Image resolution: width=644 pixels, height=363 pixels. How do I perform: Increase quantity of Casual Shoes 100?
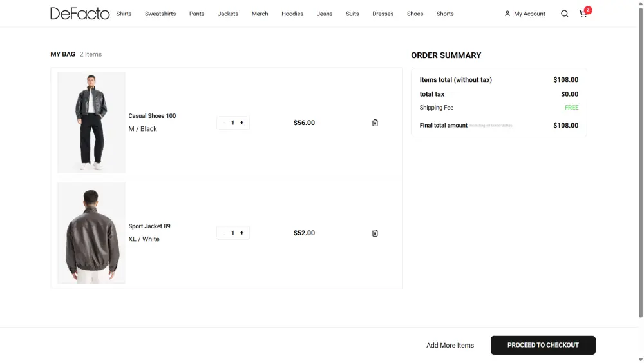pyautogui.click(x=242, y=123)
